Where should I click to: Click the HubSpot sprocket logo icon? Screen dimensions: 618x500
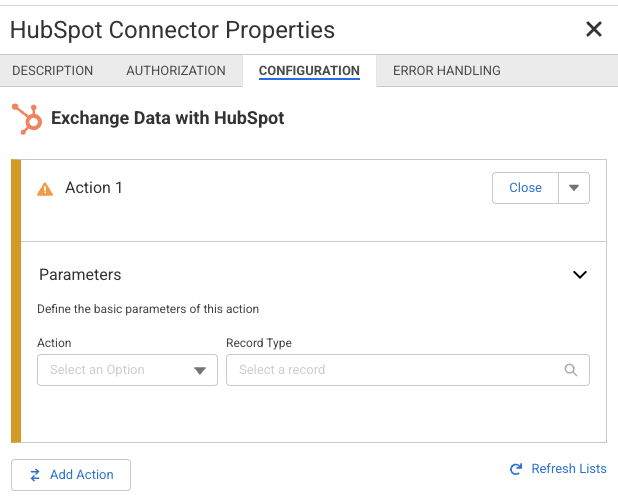pyautogui.click(x=26, y=118)
